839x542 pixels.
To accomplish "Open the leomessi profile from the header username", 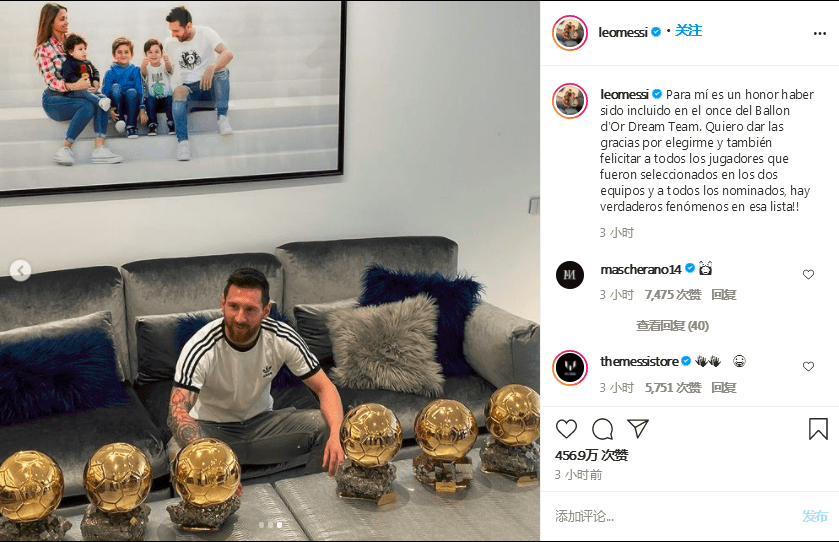I will [623, 32].
